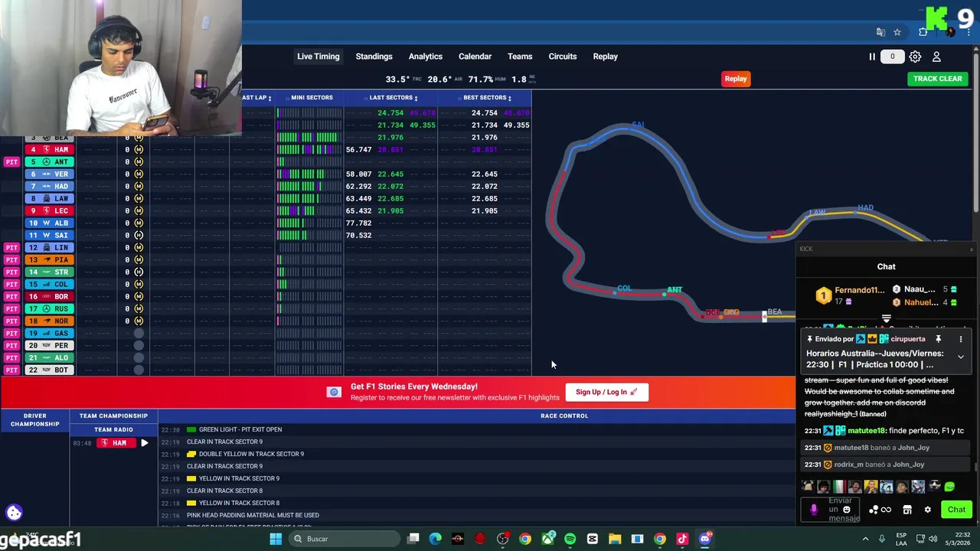This screenshot has height=551, width=980.
Task: Click the matutee18 username in chat
Action: coord(865,431)
